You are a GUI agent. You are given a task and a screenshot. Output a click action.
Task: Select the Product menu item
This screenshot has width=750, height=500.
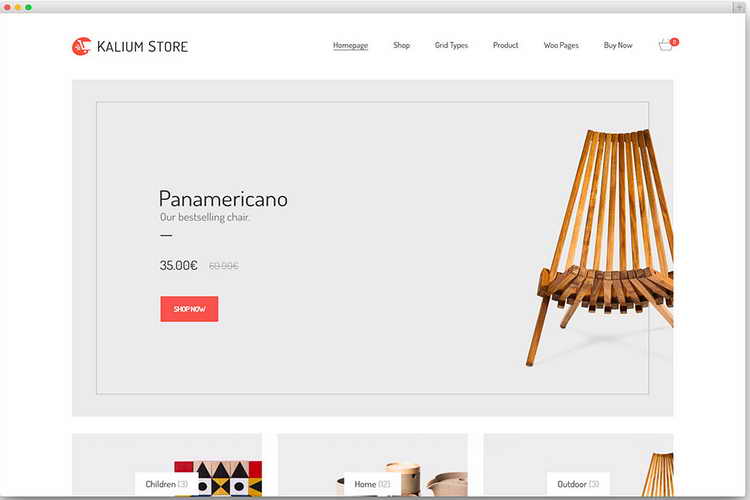coord(506,45)
